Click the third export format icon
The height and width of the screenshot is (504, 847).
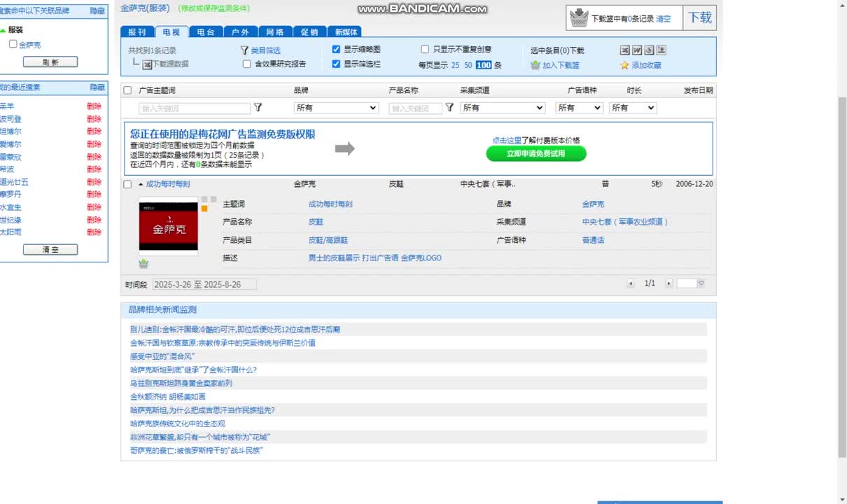649,50
